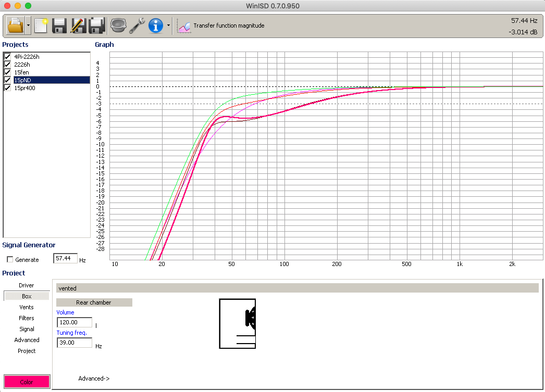Screen dimensions: 545x392
Task: Click the vented box diagram thumbnail
Action: click(x=238, y=324)
